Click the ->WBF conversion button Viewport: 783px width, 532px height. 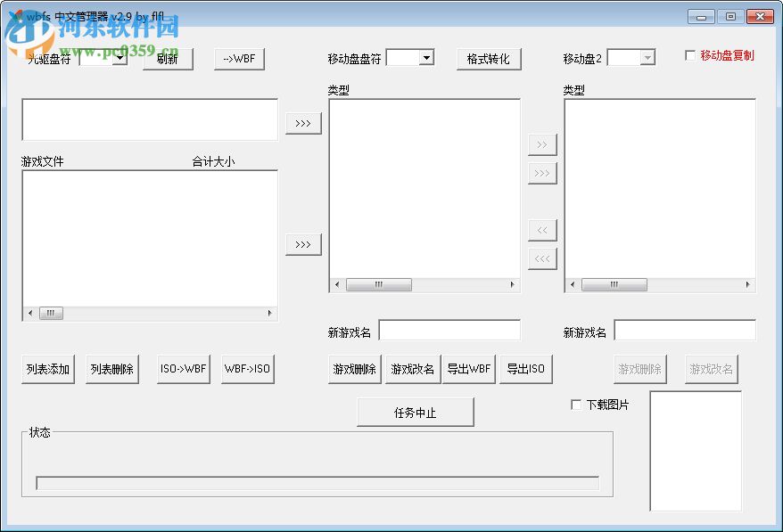click(239, 58)
